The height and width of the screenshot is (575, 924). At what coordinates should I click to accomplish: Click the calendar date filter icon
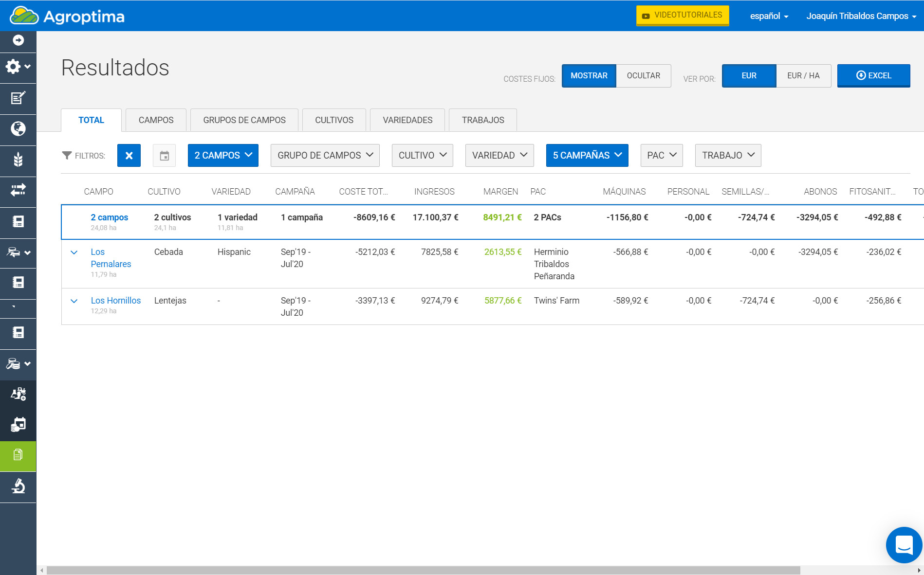click(164, 156)
